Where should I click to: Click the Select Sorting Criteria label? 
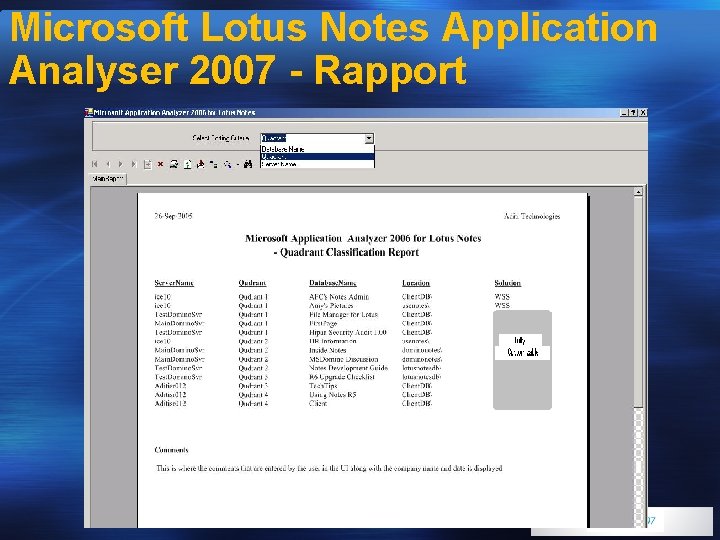click(221, 138)
